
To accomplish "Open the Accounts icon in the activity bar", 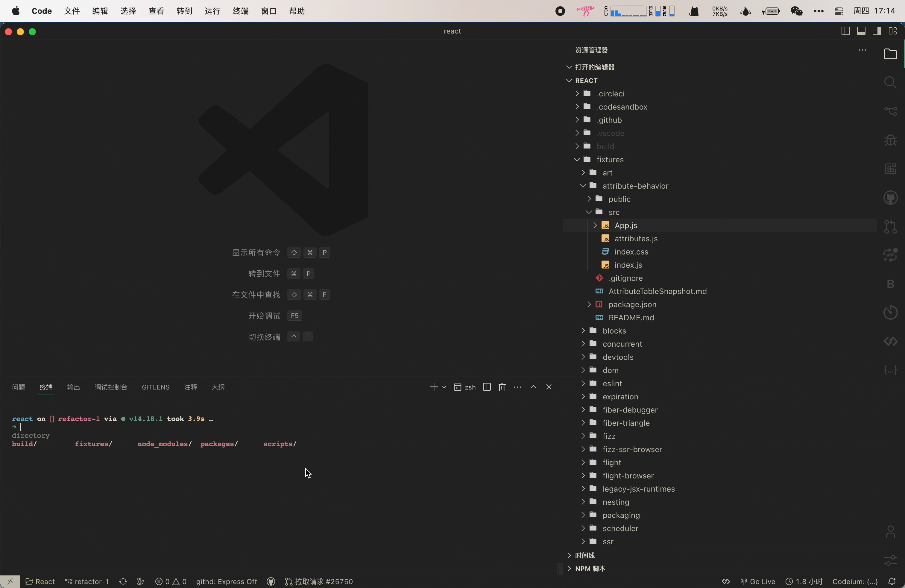I will [x=890, y=531].
